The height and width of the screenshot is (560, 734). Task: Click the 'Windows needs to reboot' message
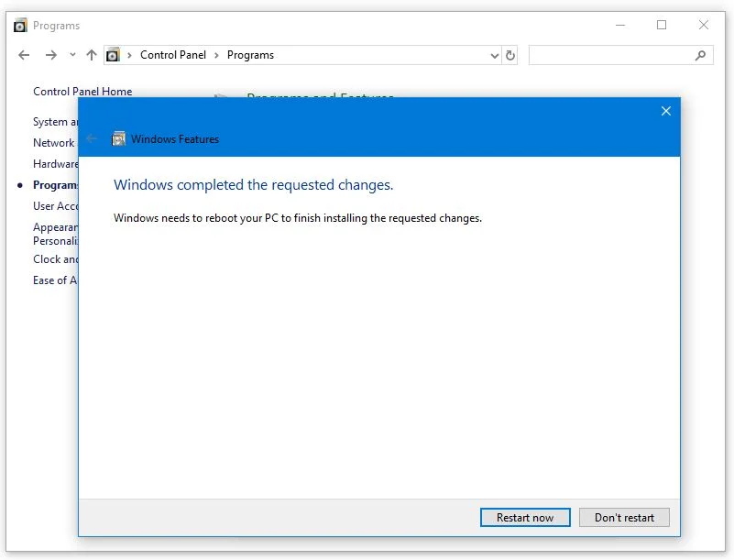tap(298, 218)
